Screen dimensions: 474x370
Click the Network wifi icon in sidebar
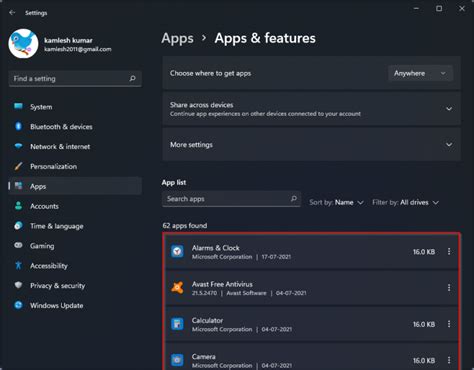[18, 146]
